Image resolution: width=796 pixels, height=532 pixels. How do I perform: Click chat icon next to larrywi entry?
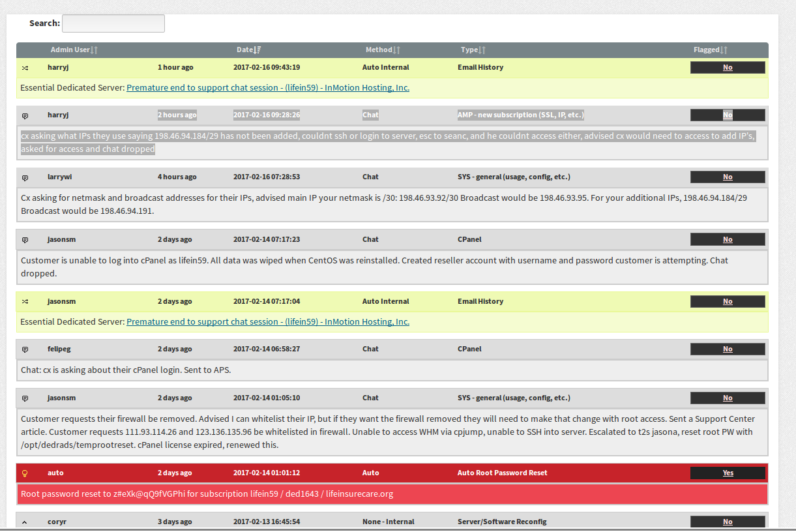[x=25, y=177]
